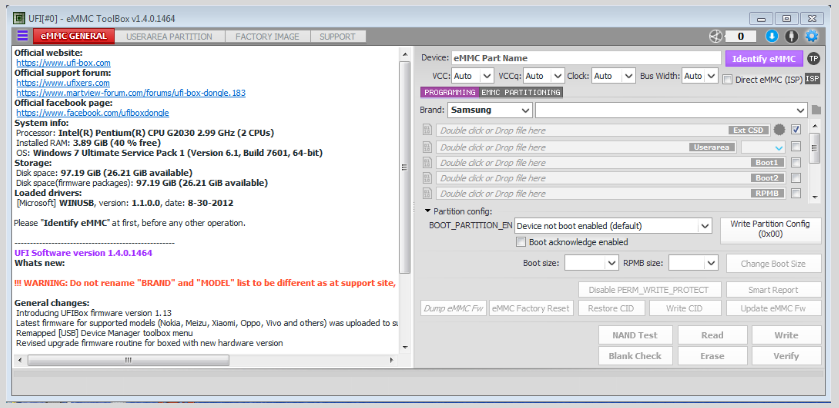Image resolution: width=839 pixels, height=408 pixels.
Task: Click the network globe icon beside counter
Action: 715,36
